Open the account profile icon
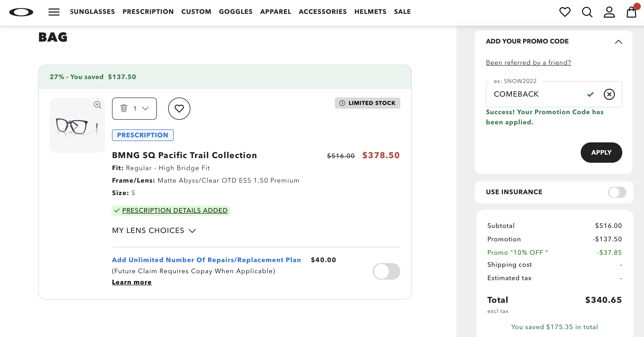The image size is (644, 337). click(x=609, y=12)
